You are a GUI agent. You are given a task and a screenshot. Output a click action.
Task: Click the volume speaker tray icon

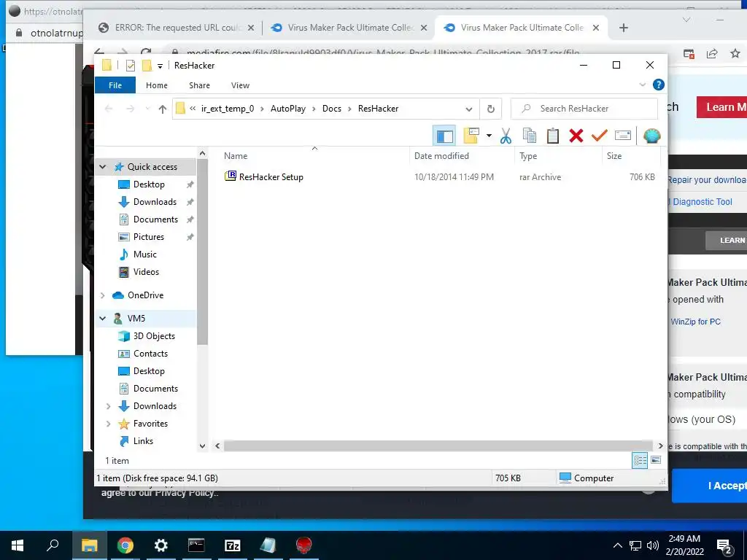[653, 545]
